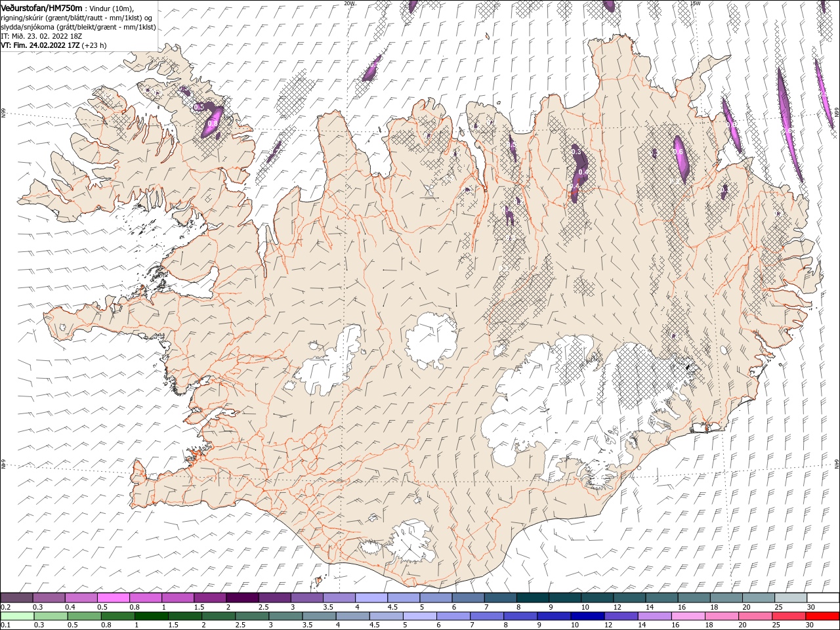
Task: Pick the violet swatch labeled 12 in rain legend
Action: coord(620,616)
